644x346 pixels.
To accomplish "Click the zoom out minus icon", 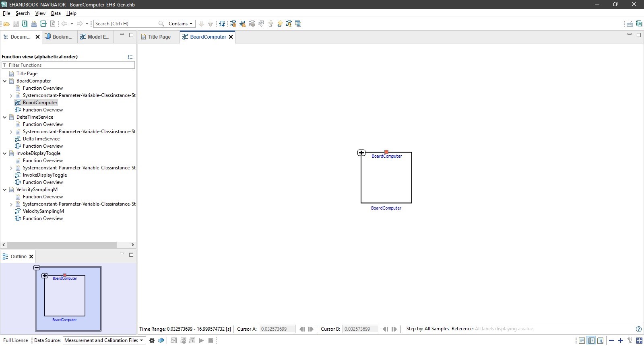I will [611, 341].
